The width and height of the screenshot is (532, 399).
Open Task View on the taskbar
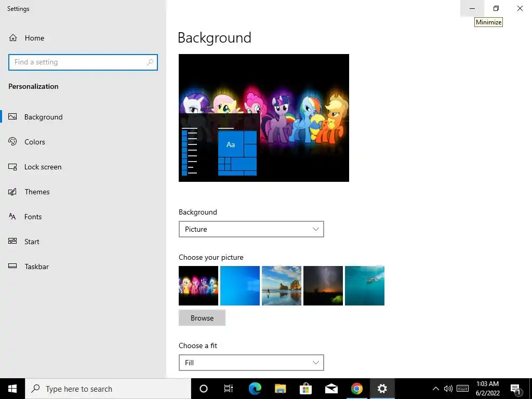point(229,389)
